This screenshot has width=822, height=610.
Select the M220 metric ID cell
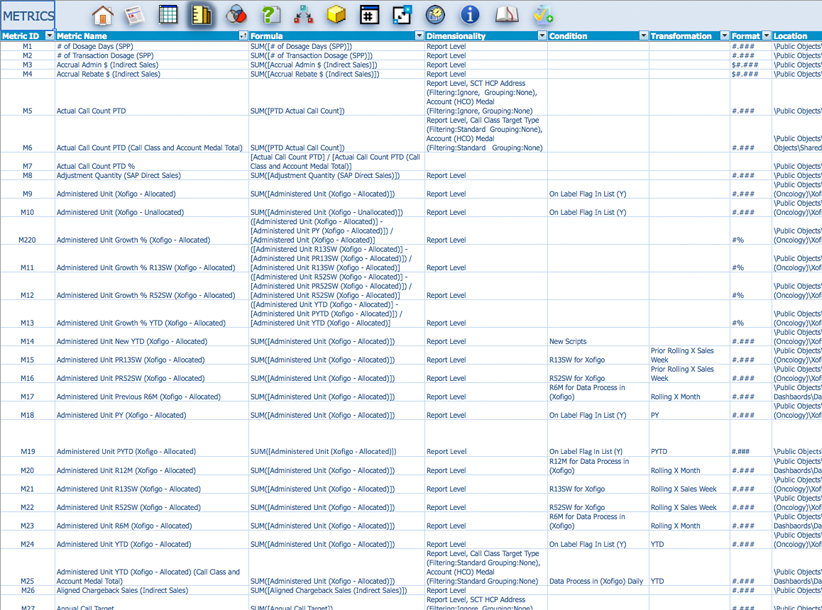[27, 240]
